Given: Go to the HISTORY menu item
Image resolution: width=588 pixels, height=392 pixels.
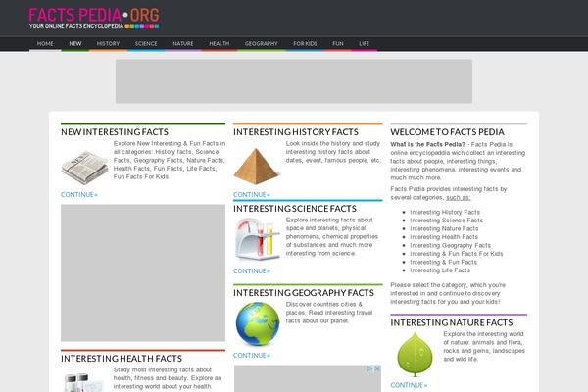Looking at the screenshot, I should 108,43.
